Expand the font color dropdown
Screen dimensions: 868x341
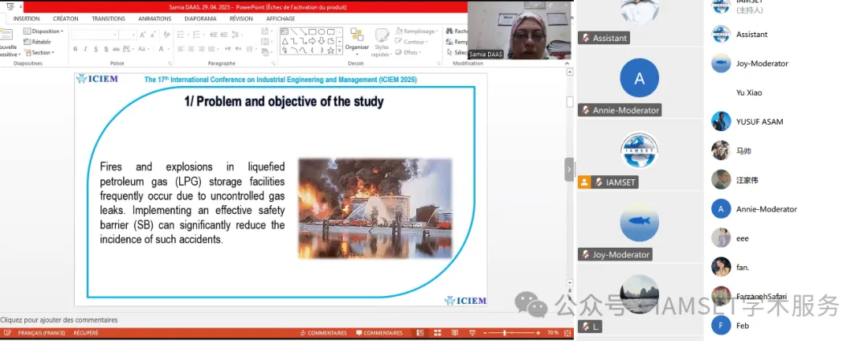click(x=168, y=49)
